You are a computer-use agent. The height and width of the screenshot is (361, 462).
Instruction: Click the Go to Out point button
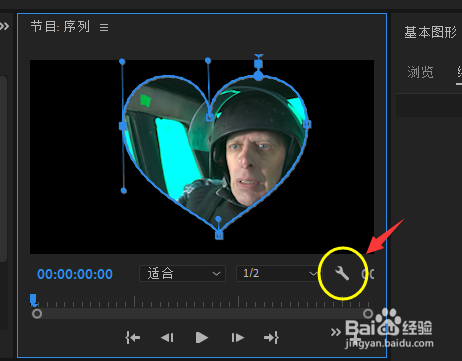click(271, 338)
